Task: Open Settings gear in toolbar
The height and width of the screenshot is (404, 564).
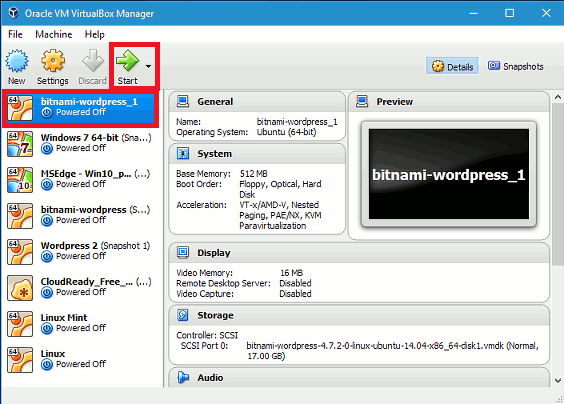Action: (x=53, y=61)
